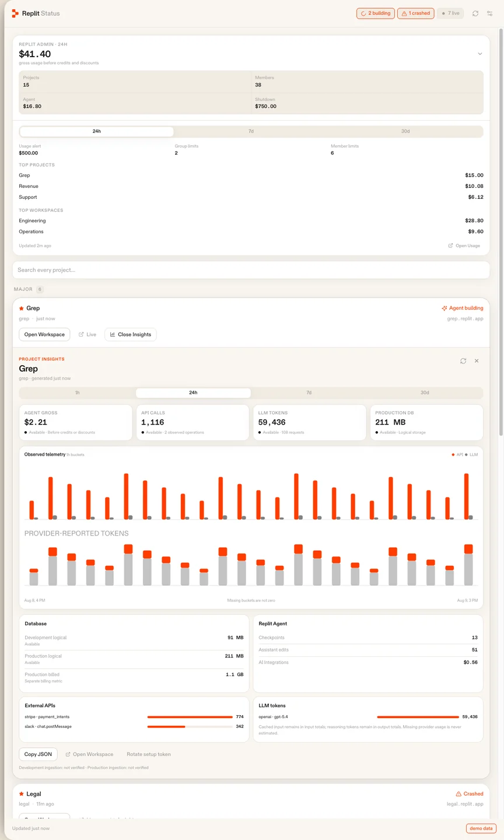The image size is (504, 840).
Task: Click the Agent Gross $2.21 card
Action: (x=76, y=422)
